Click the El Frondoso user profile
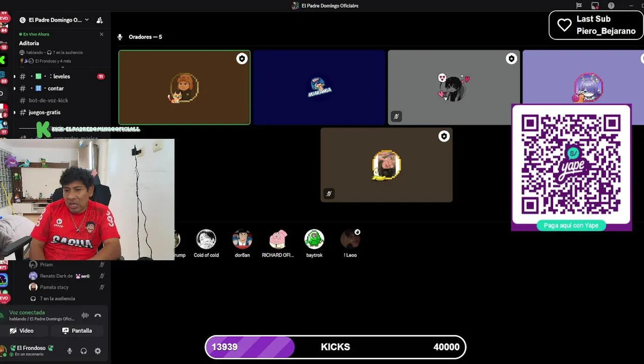The image size is (644, 364). 30,350
